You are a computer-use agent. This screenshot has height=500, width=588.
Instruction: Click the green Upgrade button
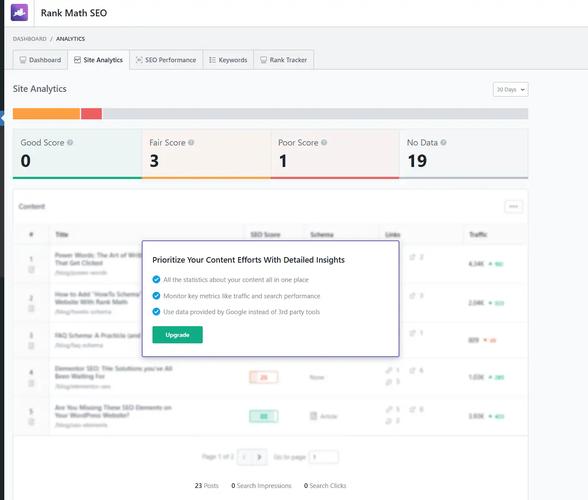[x=177, y=335]
